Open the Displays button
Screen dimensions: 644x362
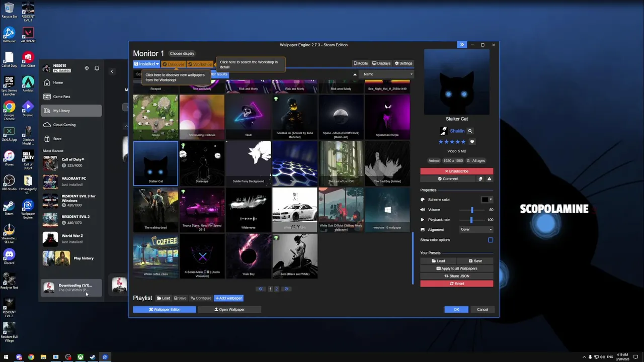[381, 63]
